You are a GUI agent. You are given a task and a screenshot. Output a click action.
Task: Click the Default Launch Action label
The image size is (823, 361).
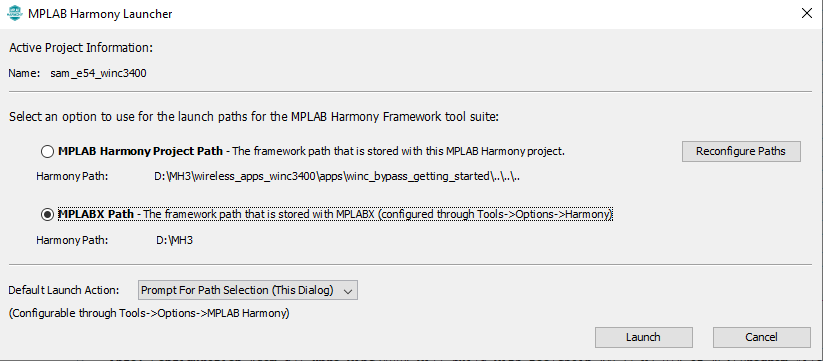pos(64,290)
